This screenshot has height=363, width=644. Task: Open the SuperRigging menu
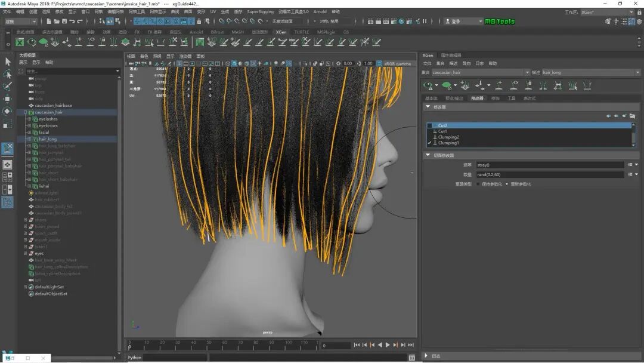(260, 11)
